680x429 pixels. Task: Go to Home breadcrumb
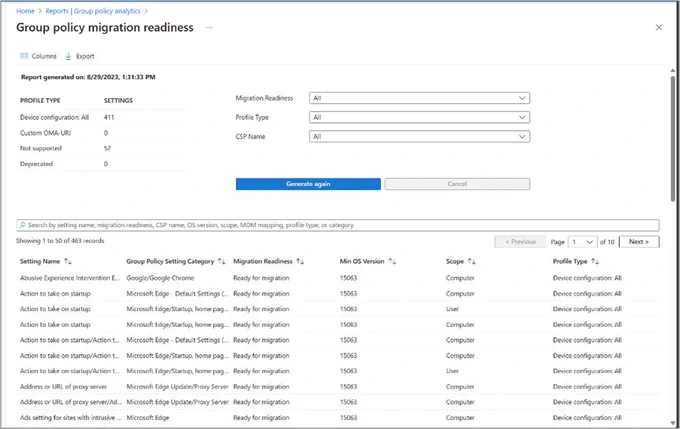coord(25,11)
